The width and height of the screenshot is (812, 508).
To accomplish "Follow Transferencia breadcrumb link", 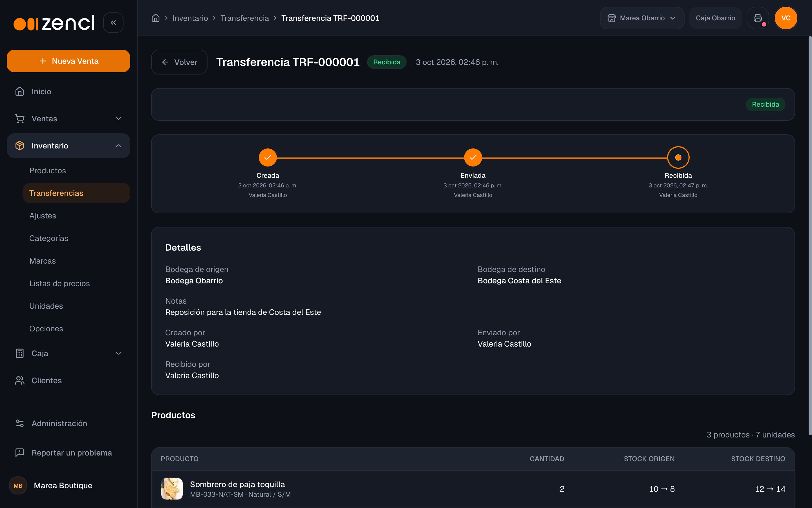I will pyautogui.click(x=245, y=18).
